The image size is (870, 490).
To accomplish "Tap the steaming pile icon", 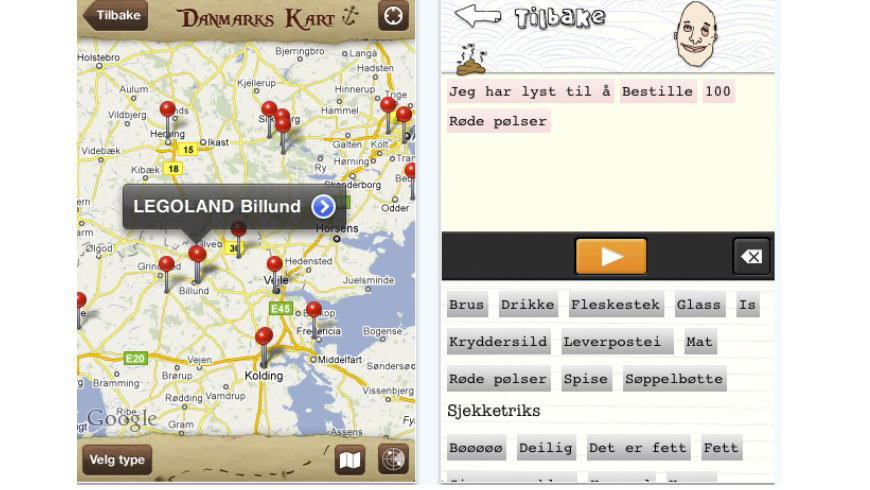I will (x=471, y=59).
